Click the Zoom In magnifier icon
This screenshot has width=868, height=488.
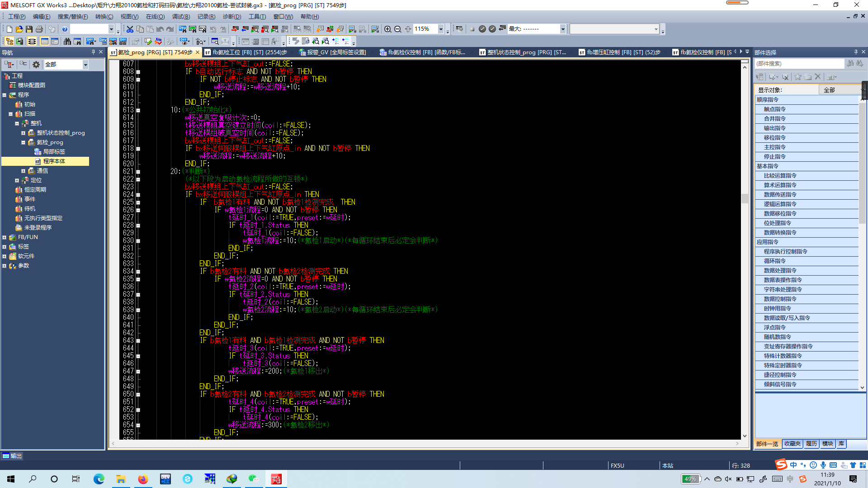pyautogui.click(x=388, y=29)
